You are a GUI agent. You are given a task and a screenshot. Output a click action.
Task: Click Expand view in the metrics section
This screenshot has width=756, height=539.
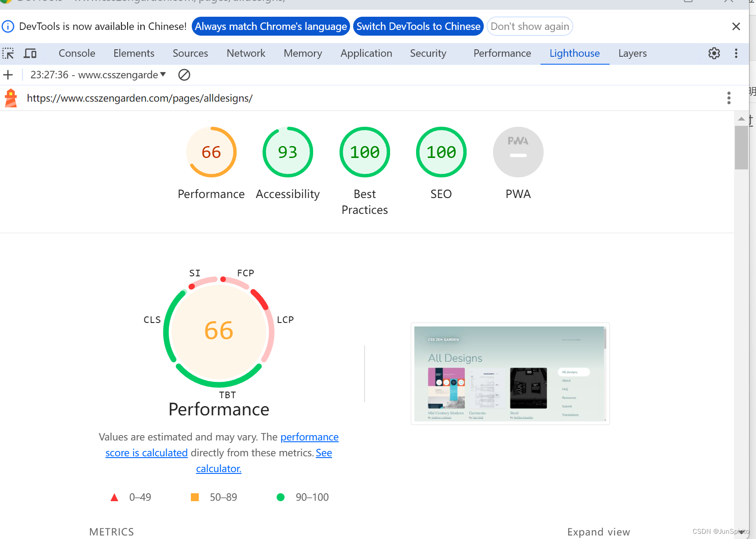click(x=599, y=532)
